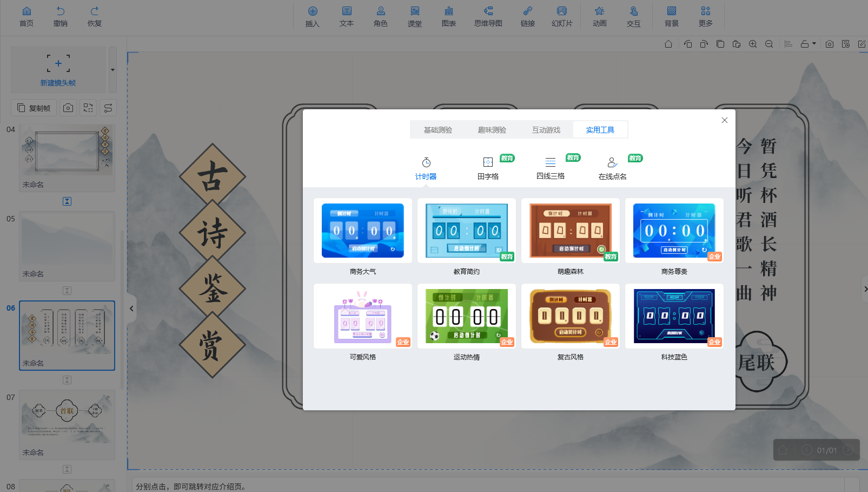Open the 交互 interaction panel
The width and height of the screenshot is (868, 492).
[634, 17]
